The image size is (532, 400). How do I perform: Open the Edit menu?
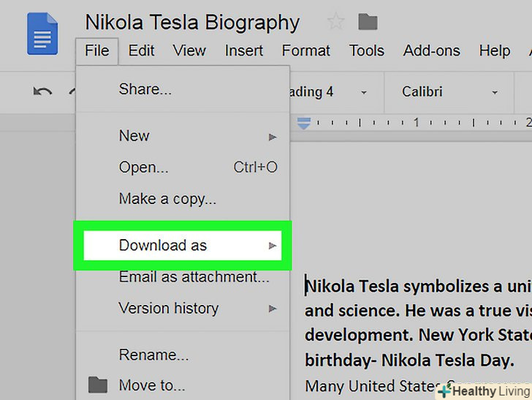point(141,51)
